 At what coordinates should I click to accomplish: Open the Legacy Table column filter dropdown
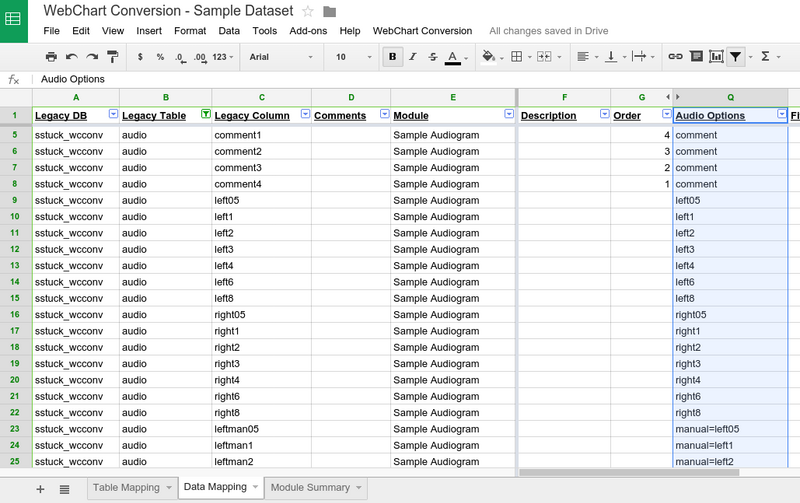tap(206, 115)
